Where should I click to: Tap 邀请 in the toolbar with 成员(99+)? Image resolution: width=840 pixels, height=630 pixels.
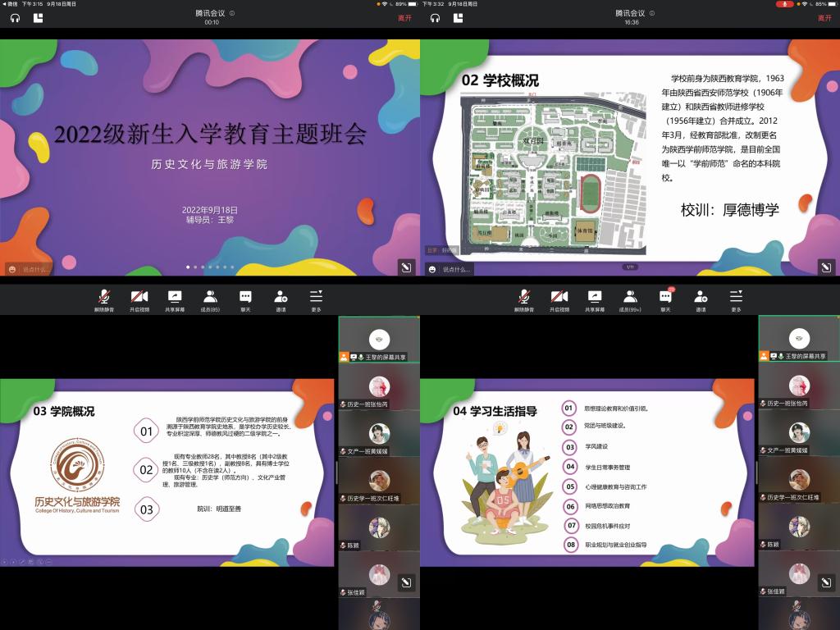[701, 299]
